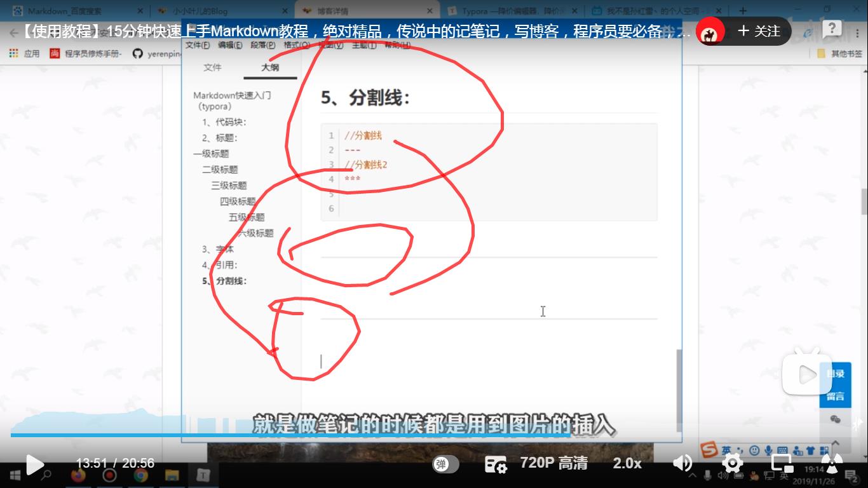Jump to outline item Markdown快速入门
Screen dimensions: 868x488
pyautogui.click(x=233, y=101)
